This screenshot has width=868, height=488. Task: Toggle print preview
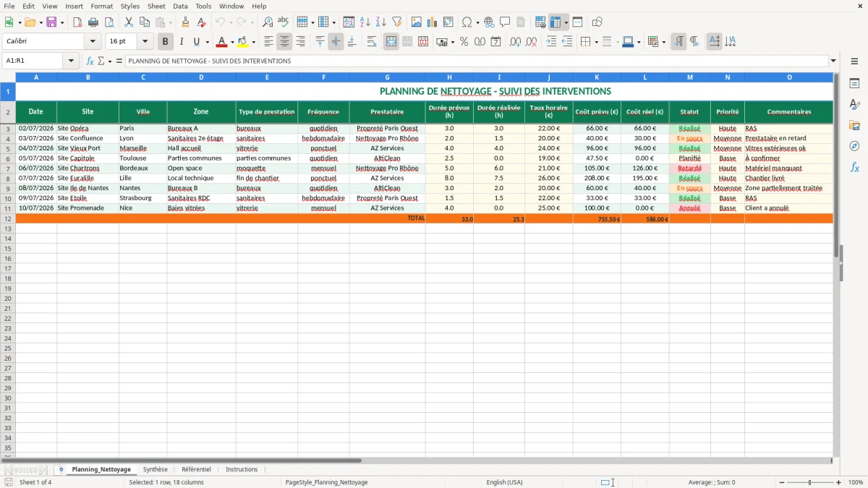coord(109,22)
